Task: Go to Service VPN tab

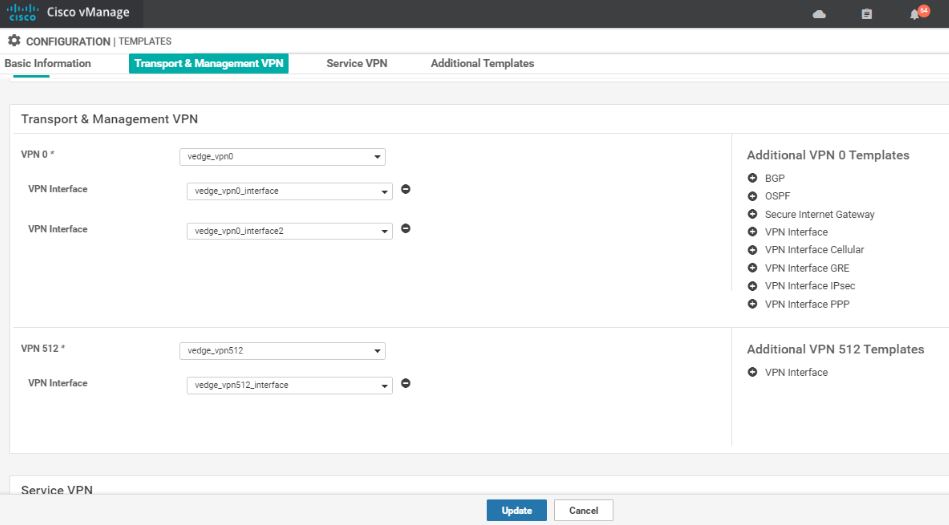Action: point(356,63)
